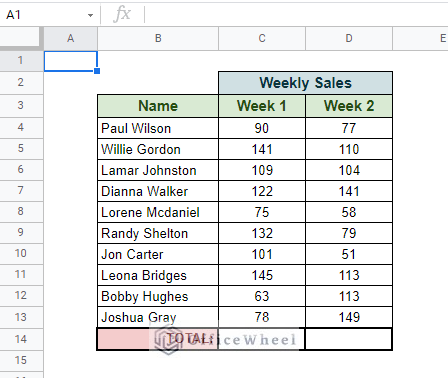The width and height of the screenshot is (448, 378).
Task: Click Bobby Hughes' Week 1 value 63
Action: 262,296
